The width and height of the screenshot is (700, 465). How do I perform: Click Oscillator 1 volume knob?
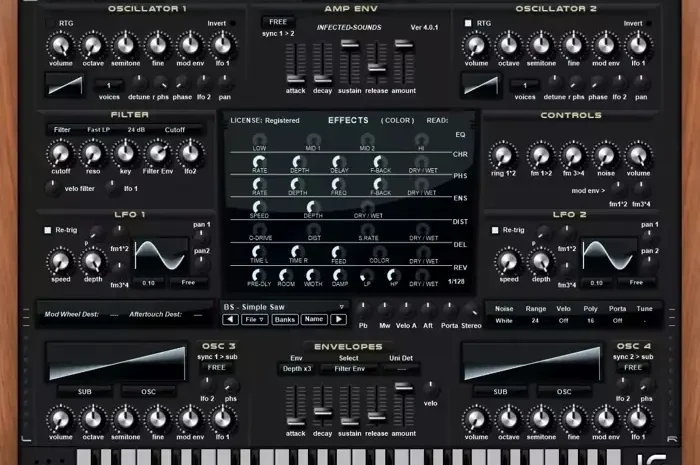point(61,46)
